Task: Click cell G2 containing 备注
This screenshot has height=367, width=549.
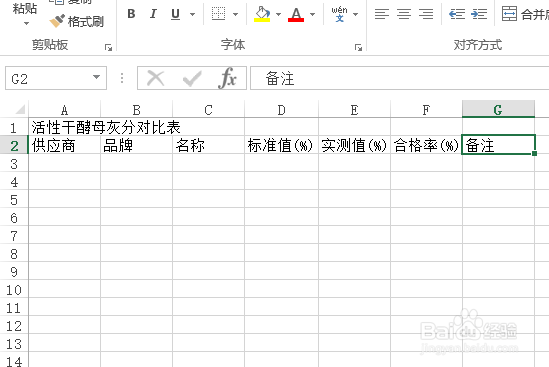Action: pyautogui.click(x=499, y=145)
